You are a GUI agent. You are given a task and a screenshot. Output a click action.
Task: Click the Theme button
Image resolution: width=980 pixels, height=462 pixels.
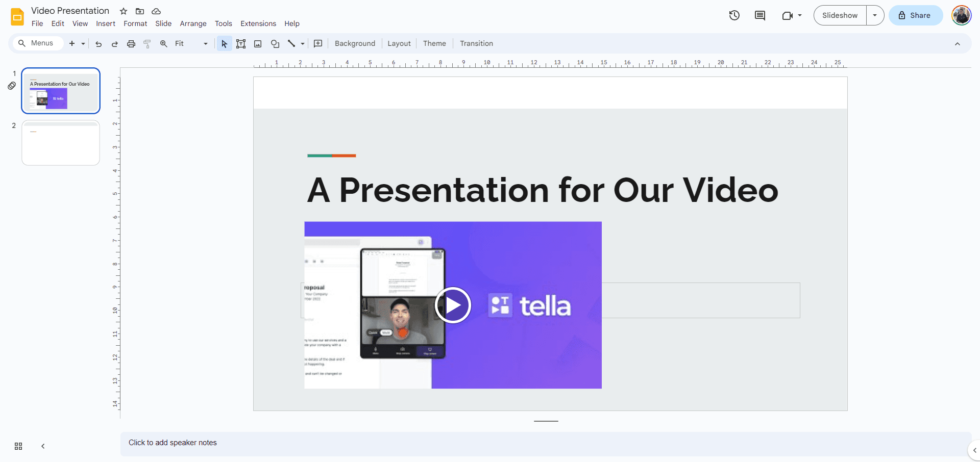pyautogui.click(x=434, y=44)
